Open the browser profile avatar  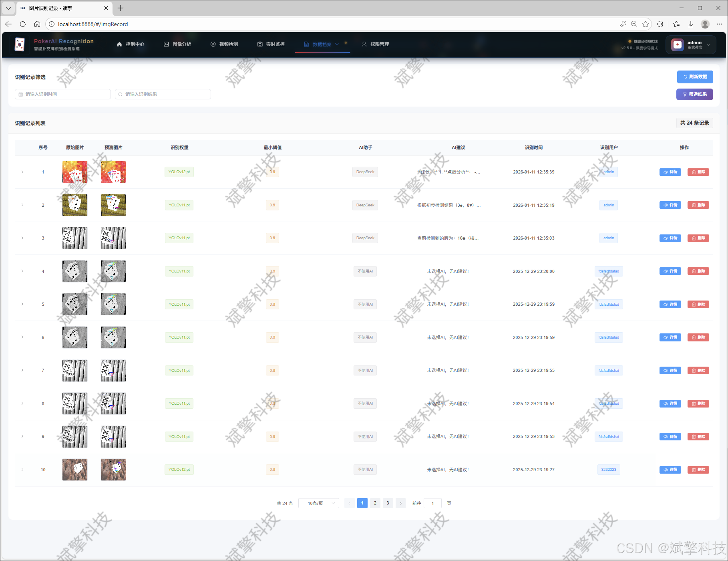[705, 24]
